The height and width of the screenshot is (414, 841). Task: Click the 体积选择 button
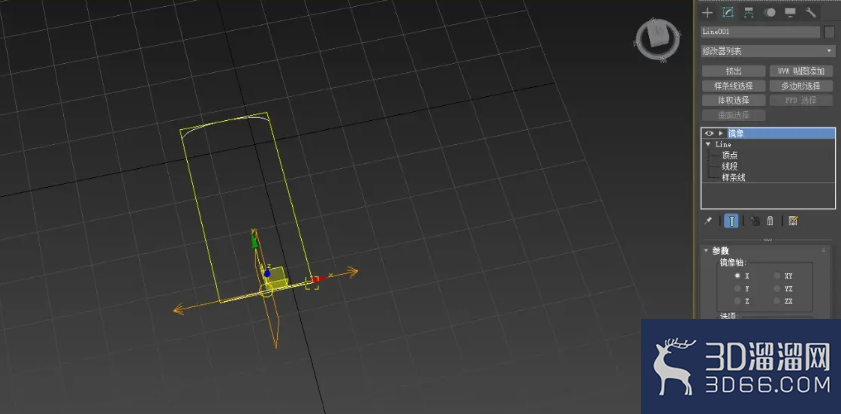click(733, 100)
